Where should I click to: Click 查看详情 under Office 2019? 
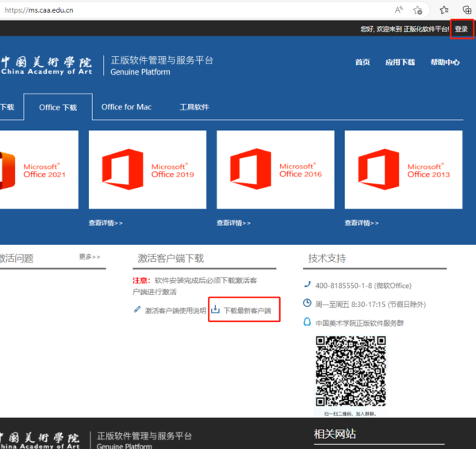106,223
